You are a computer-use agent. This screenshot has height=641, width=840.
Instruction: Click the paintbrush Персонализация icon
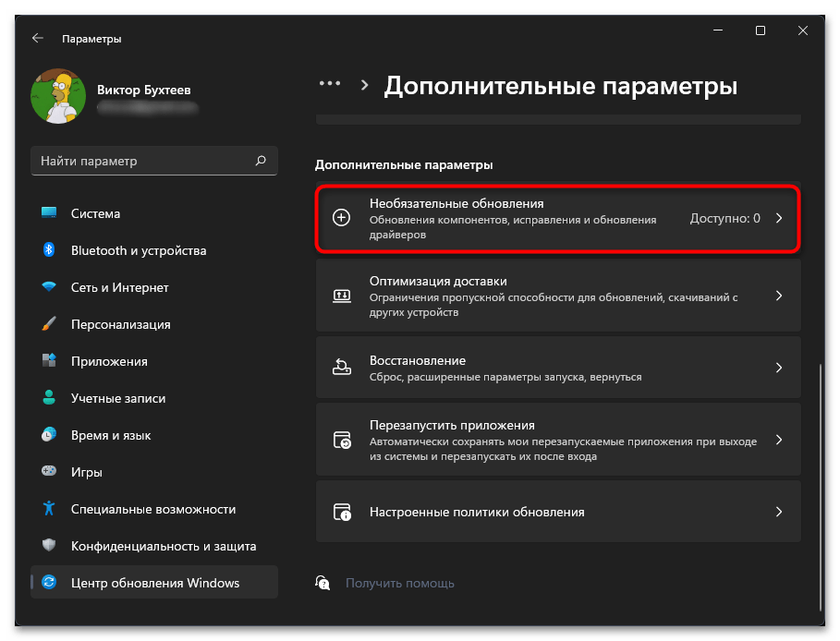tap(49, 323)
